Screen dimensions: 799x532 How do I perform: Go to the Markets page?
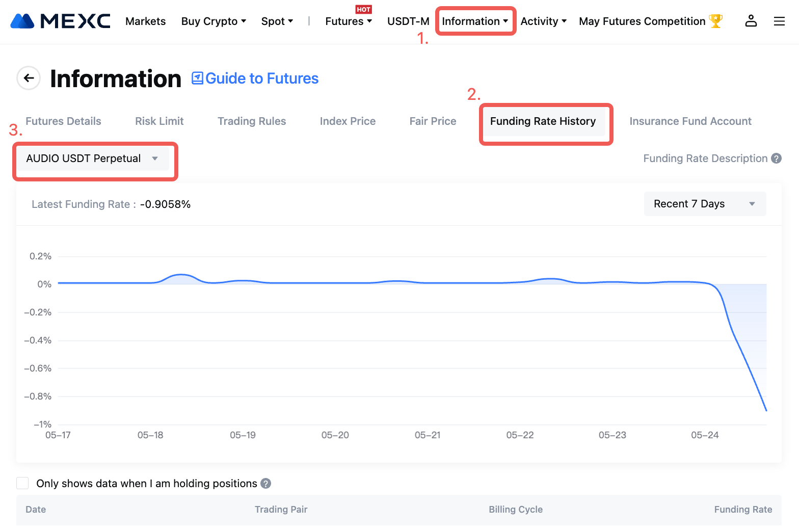pos(146,21)
